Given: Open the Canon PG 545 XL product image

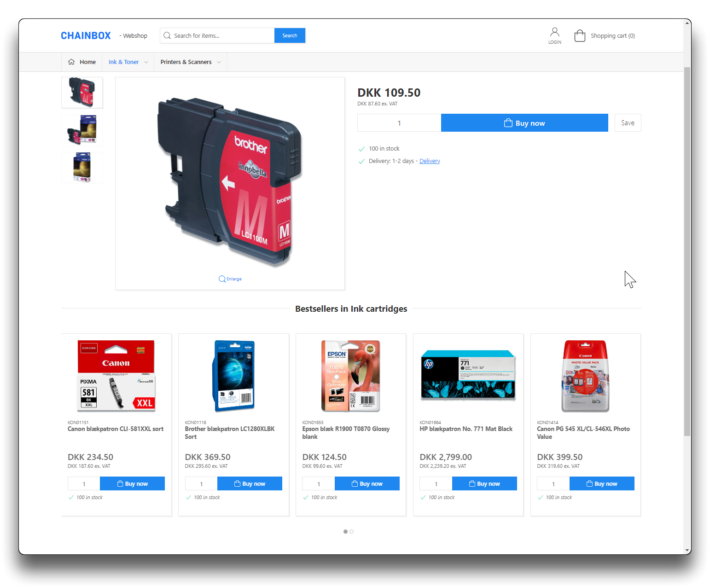Looking at the screenshot, I should 586,376.
